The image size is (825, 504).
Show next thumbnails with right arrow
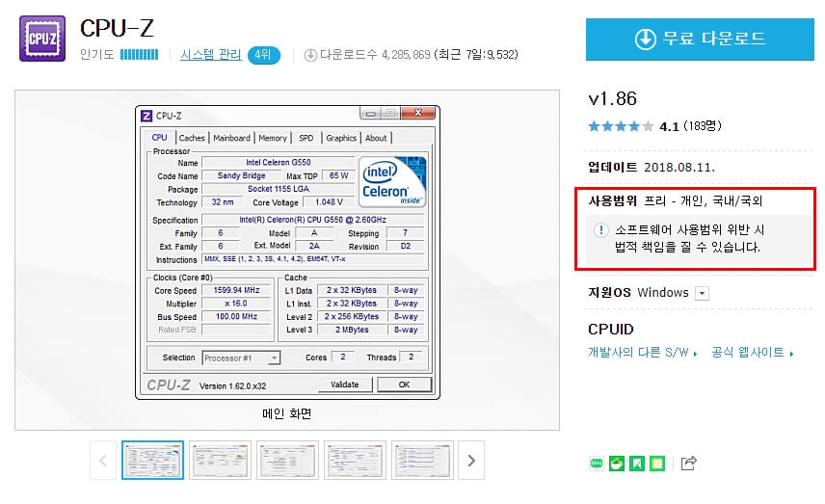tap(471, 461)
